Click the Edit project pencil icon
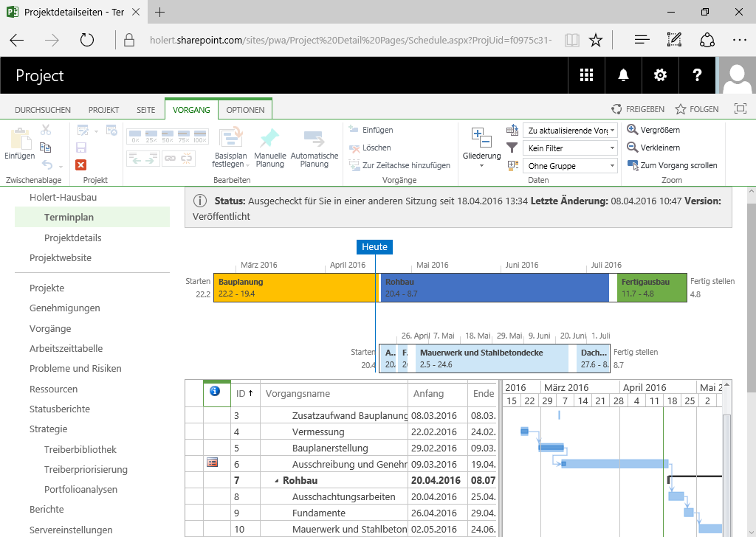Image resolution: width=756 pixels, height=537 pixels. (x=83, y=130)
